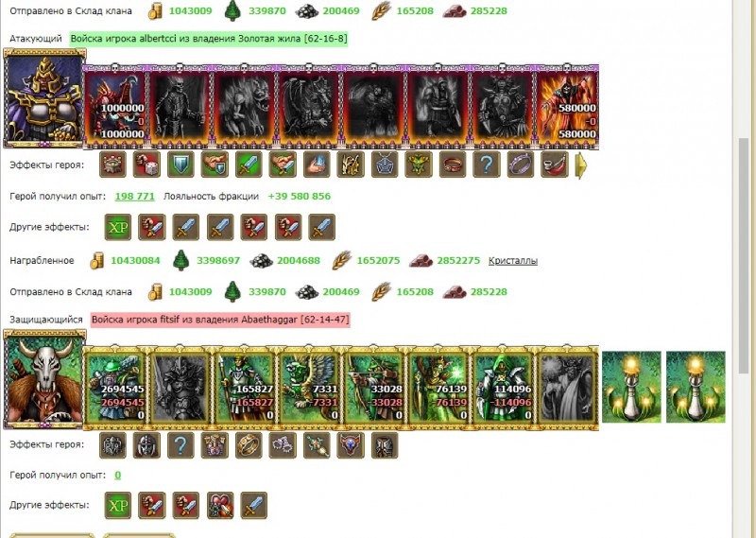Select the attacker armored hero portrait
Viewport: 756px width, 538px height.
(44, 98)
